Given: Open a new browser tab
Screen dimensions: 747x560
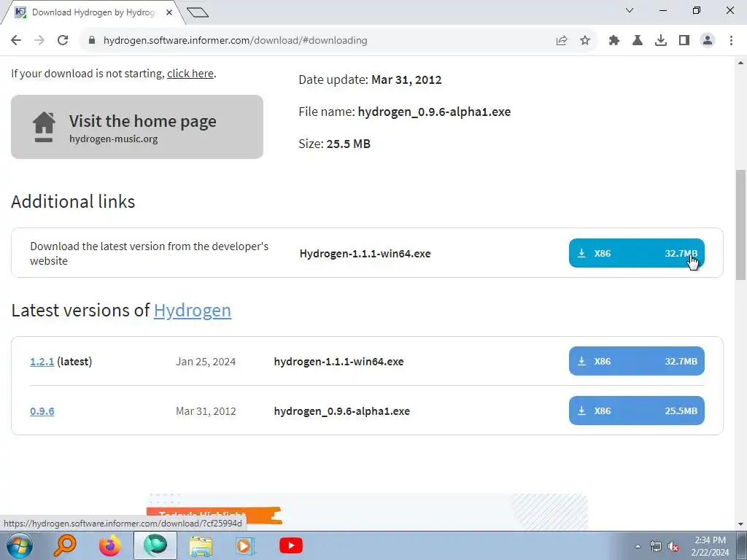Looking at the screenshot, I should pyautogui.click(x=198, y=12).
